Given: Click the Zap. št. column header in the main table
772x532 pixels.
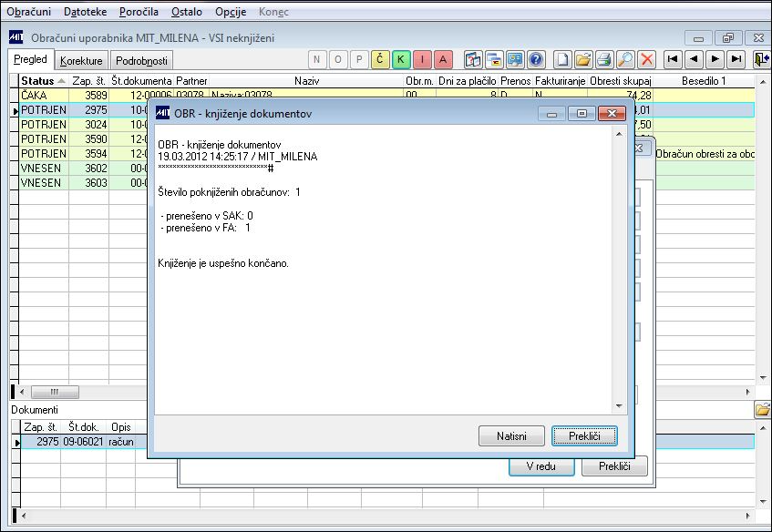Looking at the screenshot, I should pos(88,81).
